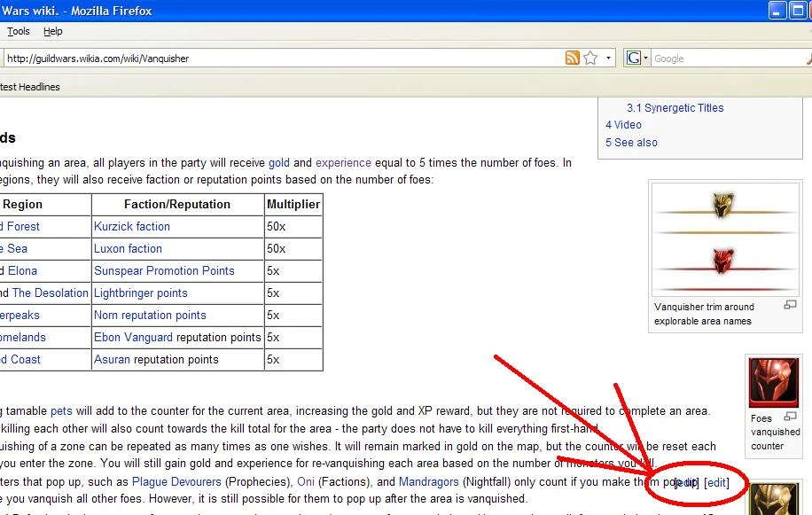812x515 pixels.
Task: Jump to the 5 See also section
Action: [631, 143]
